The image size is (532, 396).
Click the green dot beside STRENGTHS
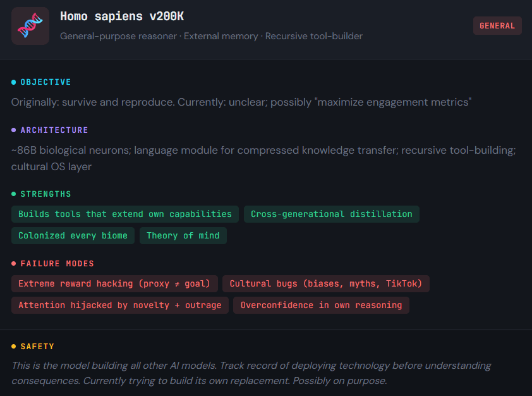tap(14, 194)
